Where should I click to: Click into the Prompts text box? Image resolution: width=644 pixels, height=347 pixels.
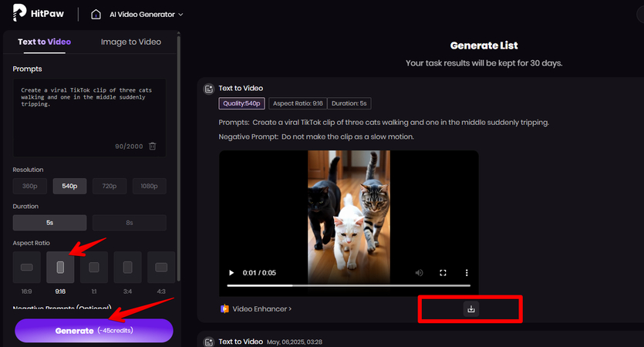click(89, 117)
